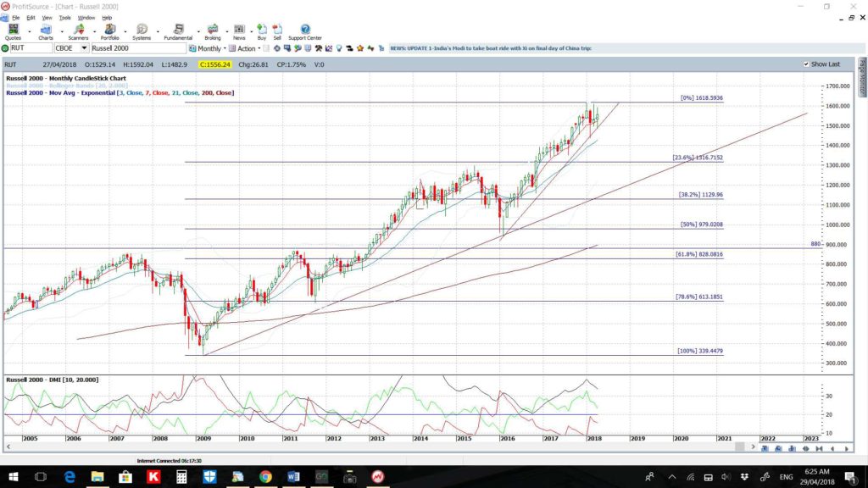This screenshot has height=488, width=868.
Task: Click the chart scrollbar's left arrow
Action: tap(8, 446)
